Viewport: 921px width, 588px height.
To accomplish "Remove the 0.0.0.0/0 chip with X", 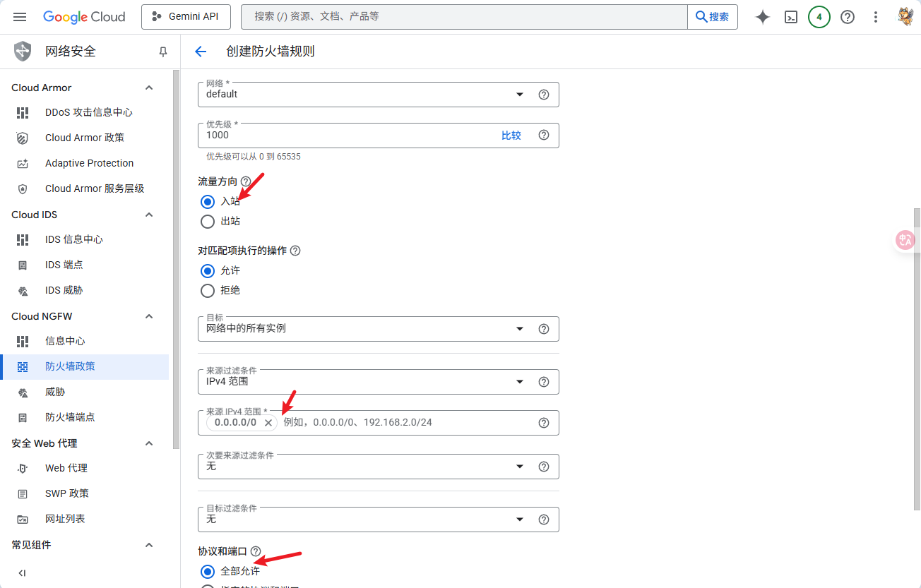I will pyautogui.click(x=268, y=423).
